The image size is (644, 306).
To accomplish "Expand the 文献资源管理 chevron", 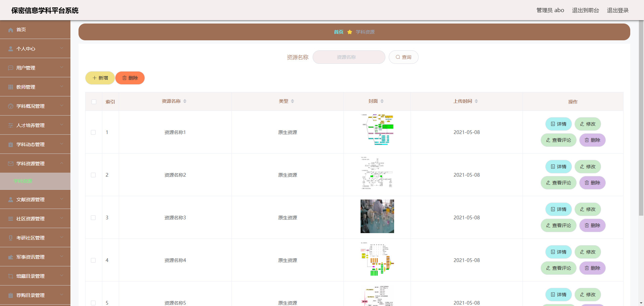I will pyautogui.click(x=62, y=199).
